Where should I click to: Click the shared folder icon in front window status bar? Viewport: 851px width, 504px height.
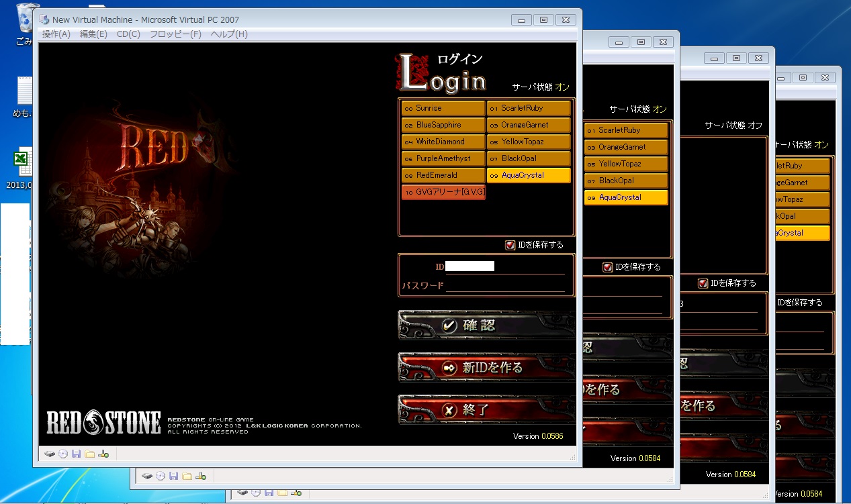coord(89,454)
